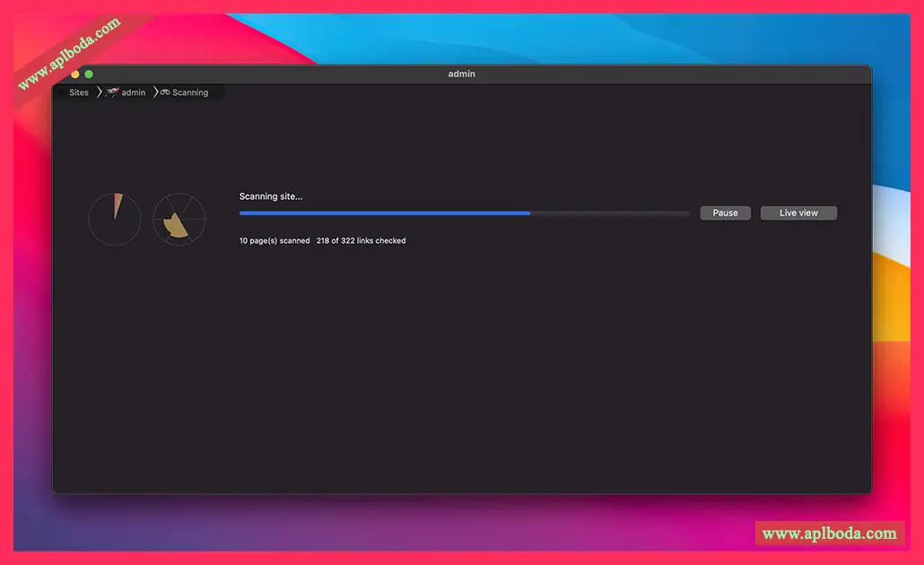
Task: Click the bottom-right www.aplboda.com watermark
Action: tap(828, 534)
